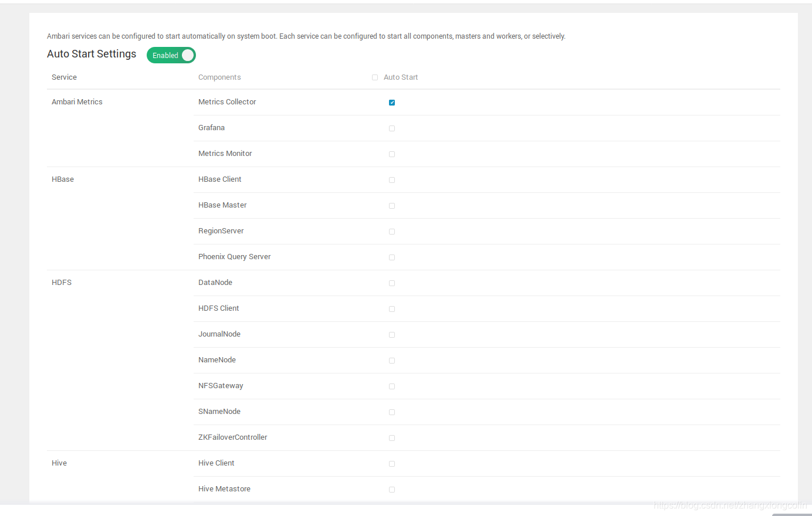
Task: Enable auto start for RegionServer
Action: (x=392, y=232)
